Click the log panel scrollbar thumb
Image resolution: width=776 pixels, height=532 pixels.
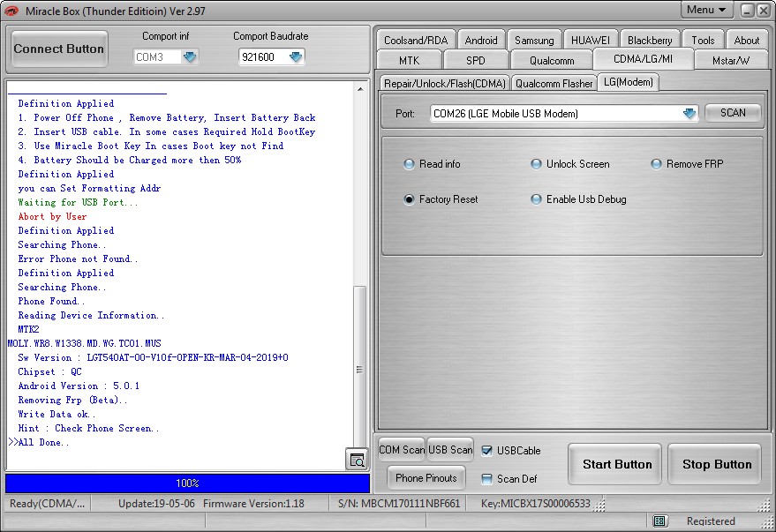[x=360, y=369]
